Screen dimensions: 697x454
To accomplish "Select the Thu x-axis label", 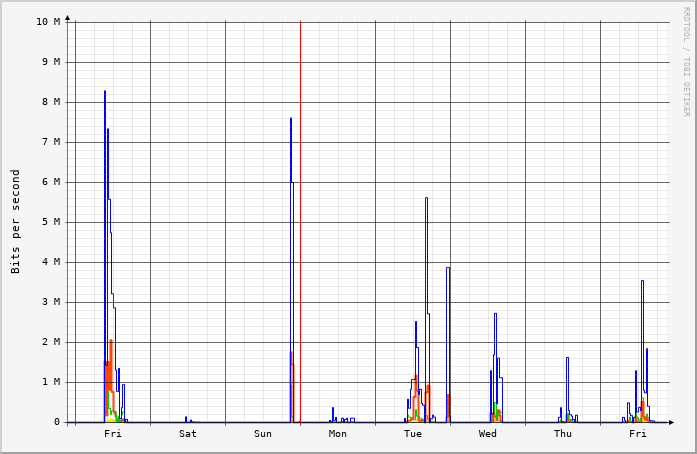I will click(x=563, y=434).
